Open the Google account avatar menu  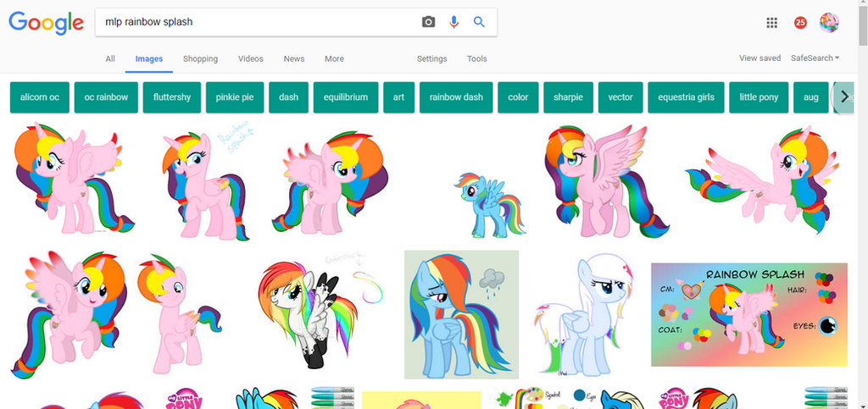pyautogui.click(x=829, y=23)
